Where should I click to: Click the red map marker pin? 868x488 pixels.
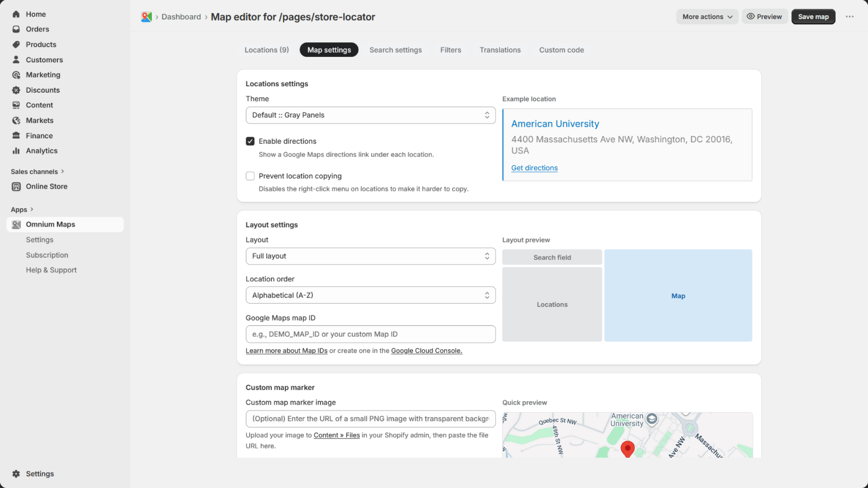[628, 448]
